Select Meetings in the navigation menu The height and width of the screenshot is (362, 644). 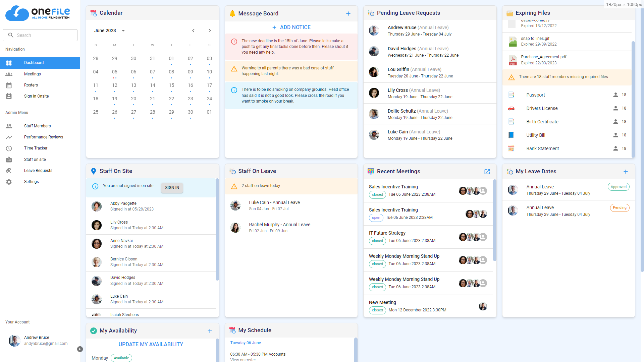pyautogui.click(x=32, y=74)
